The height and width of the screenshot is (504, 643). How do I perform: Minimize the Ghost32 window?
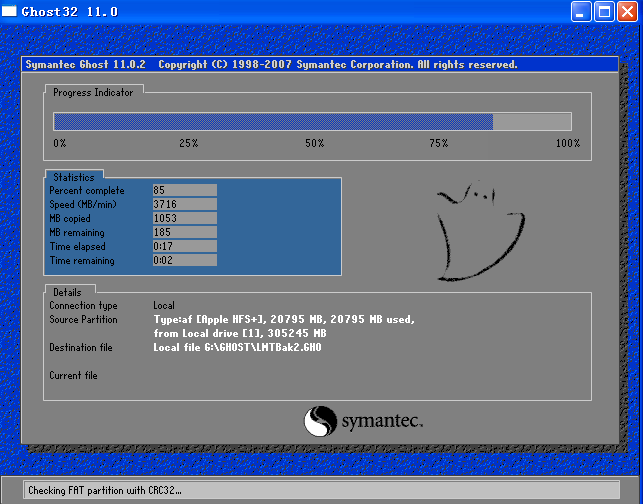[582, 12]
